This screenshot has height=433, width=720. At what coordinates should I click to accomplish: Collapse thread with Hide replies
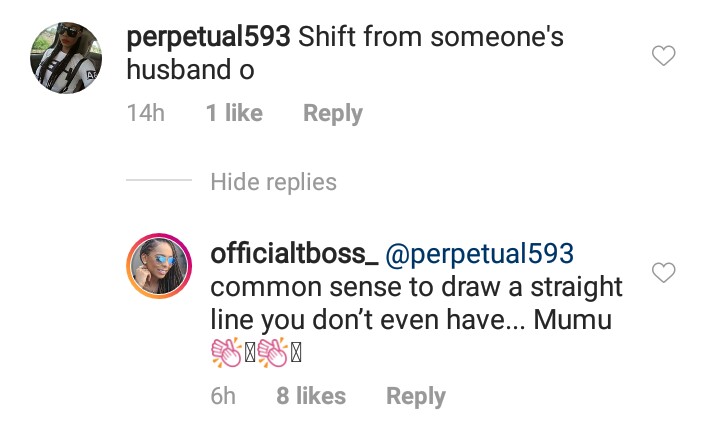pyautogui.click(x=273, y=182)
